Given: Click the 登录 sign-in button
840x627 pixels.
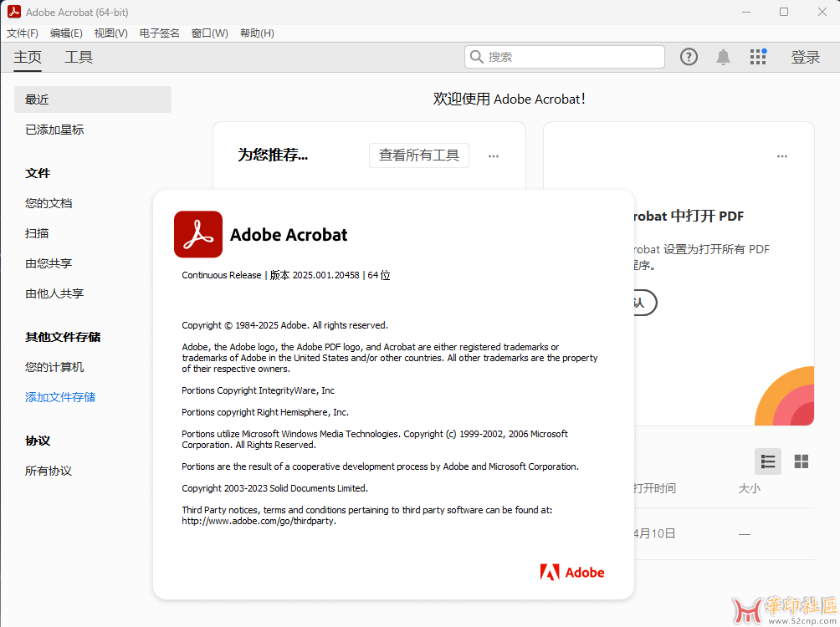Looking at the screenshot, I should coord(805,57).
